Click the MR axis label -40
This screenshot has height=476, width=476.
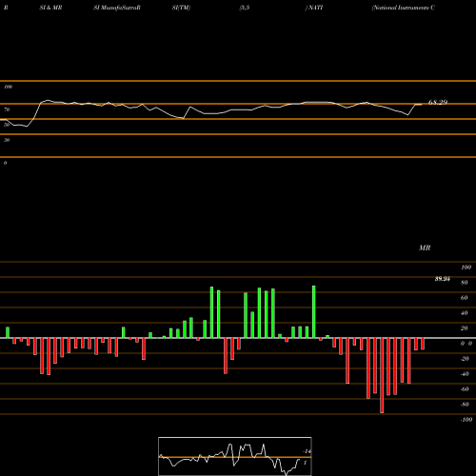[x=465, y=374]
